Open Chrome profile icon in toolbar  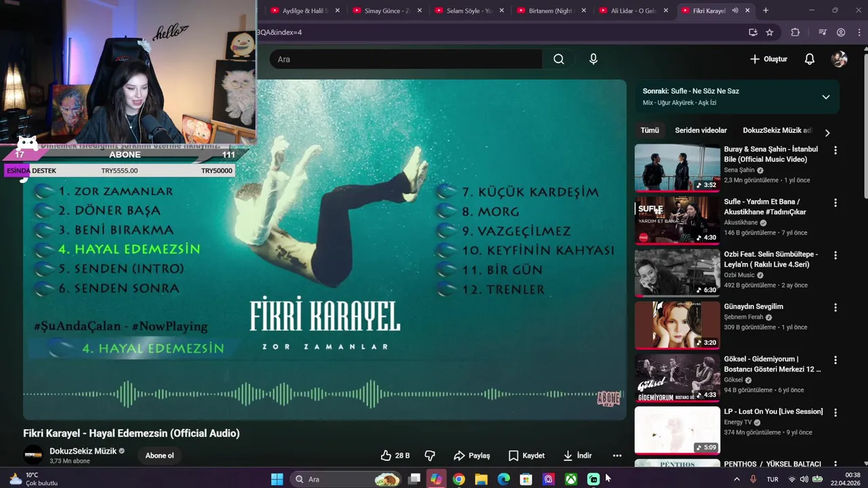click(841, 32)
